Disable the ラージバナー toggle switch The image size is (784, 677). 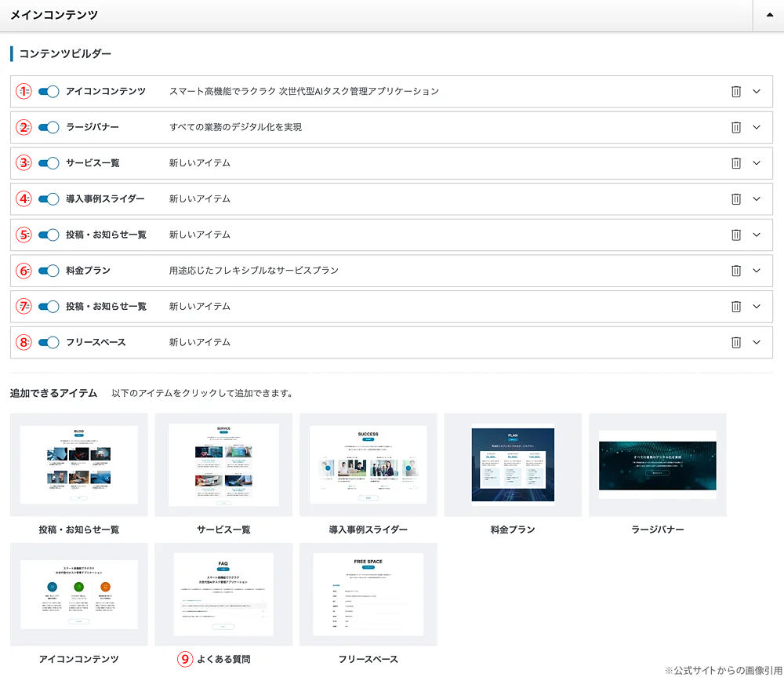click(x=49, y=127)
